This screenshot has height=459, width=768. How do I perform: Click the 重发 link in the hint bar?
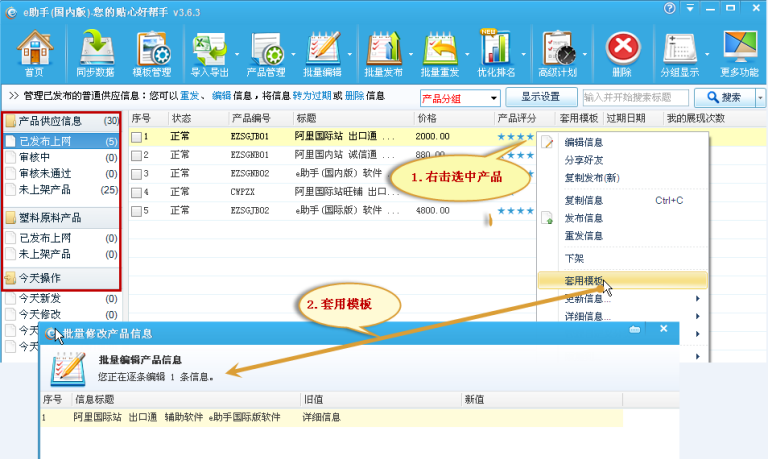(x=189, y=96)
